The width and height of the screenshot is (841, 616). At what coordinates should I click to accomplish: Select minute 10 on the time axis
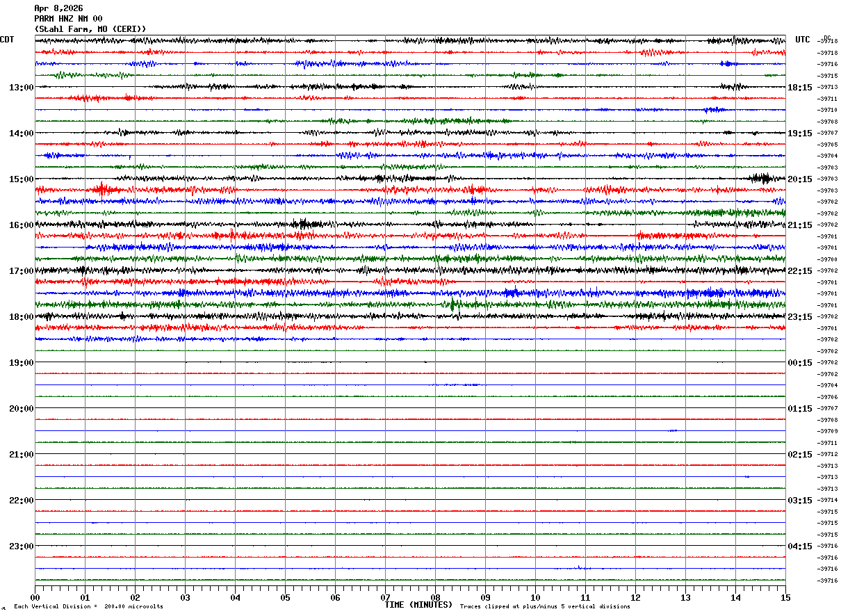[535, 598]
